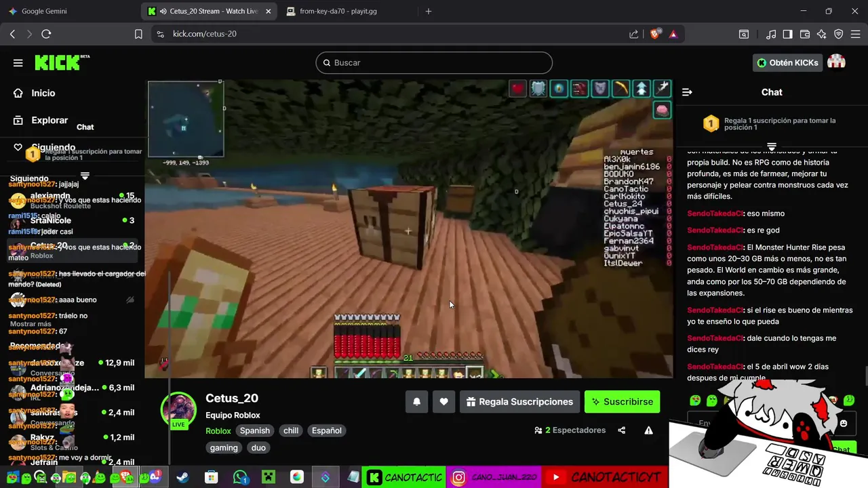Viewport: 868px width, 488px height.
Task: Open Brave Shields lion icon
Action: (656, 34)
